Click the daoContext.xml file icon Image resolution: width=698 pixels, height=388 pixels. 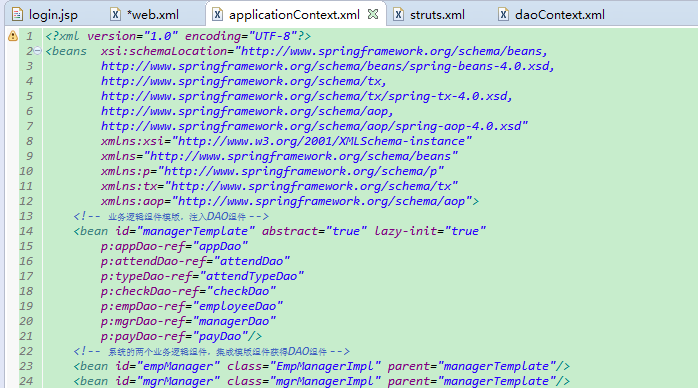click(x=503, y=15)
